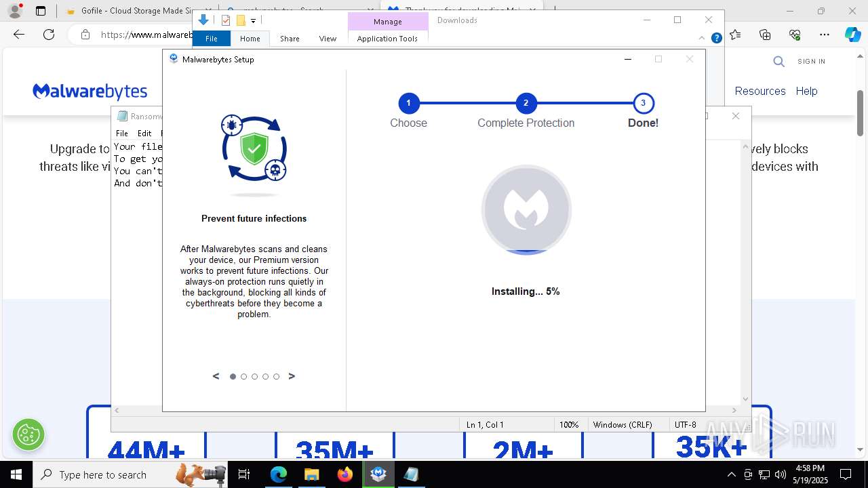Open File menu in Notepad

(122, 134)
